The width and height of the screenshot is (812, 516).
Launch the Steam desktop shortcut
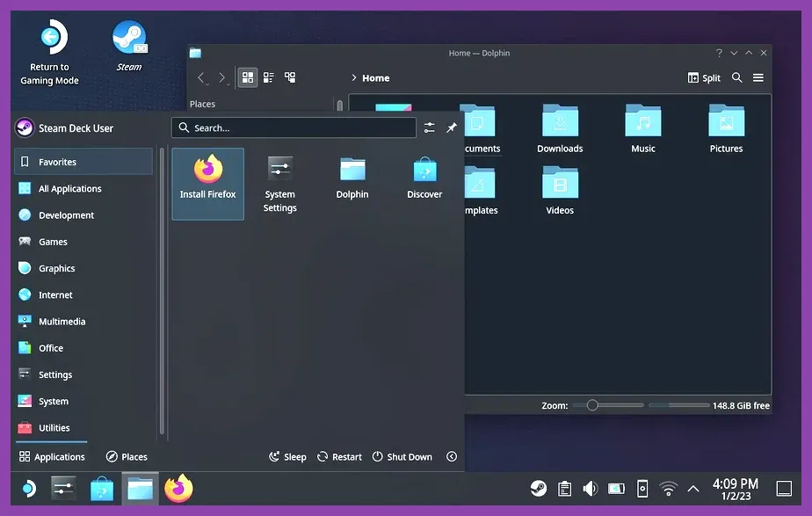click(x=129, y=46)
